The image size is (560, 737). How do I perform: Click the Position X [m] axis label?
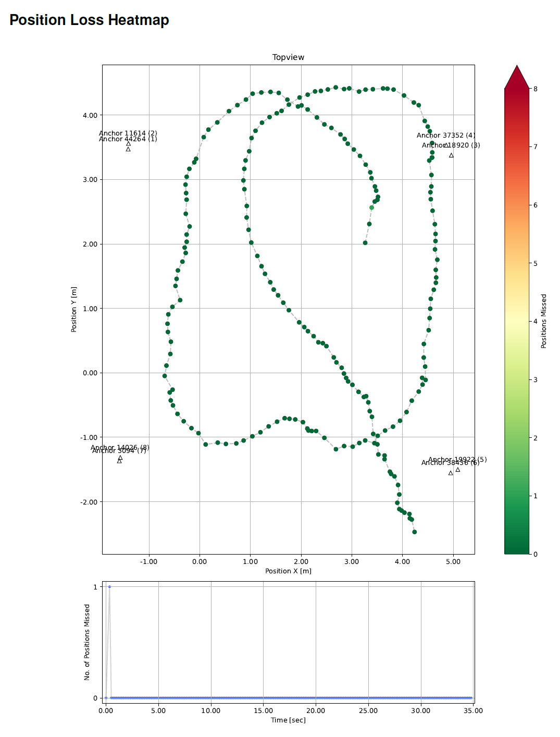click(x=288, y=571)
